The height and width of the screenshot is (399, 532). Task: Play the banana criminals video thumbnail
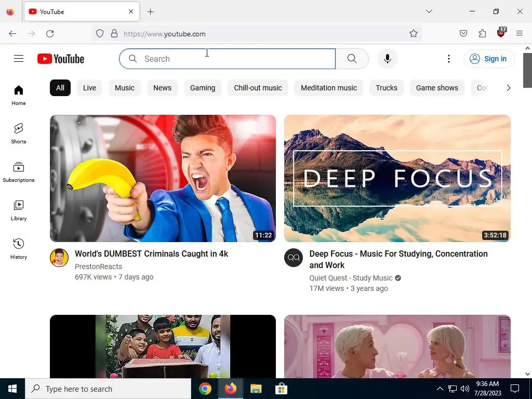[x=163, y=179]
